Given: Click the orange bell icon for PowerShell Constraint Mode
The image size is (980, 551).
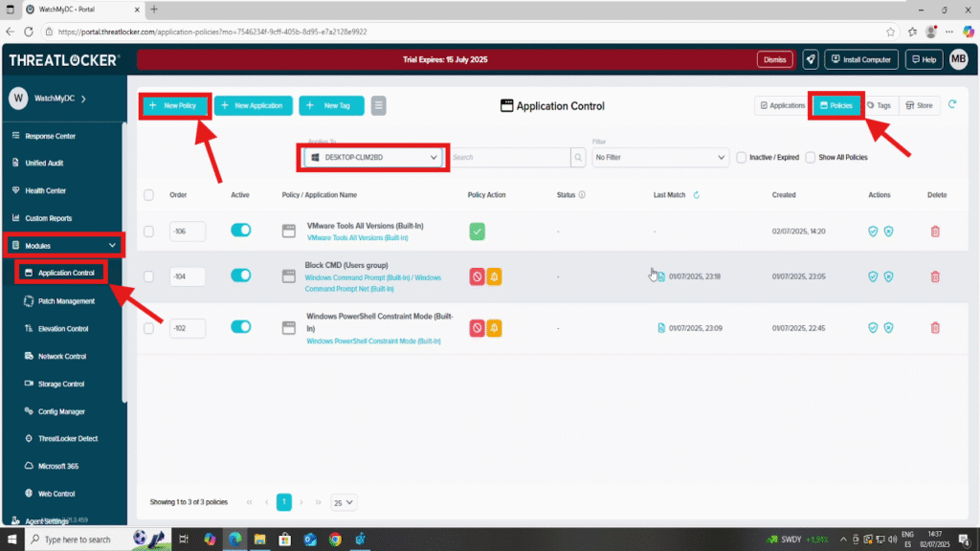Looking at the screenshot, I should click(x=494, y=328).
